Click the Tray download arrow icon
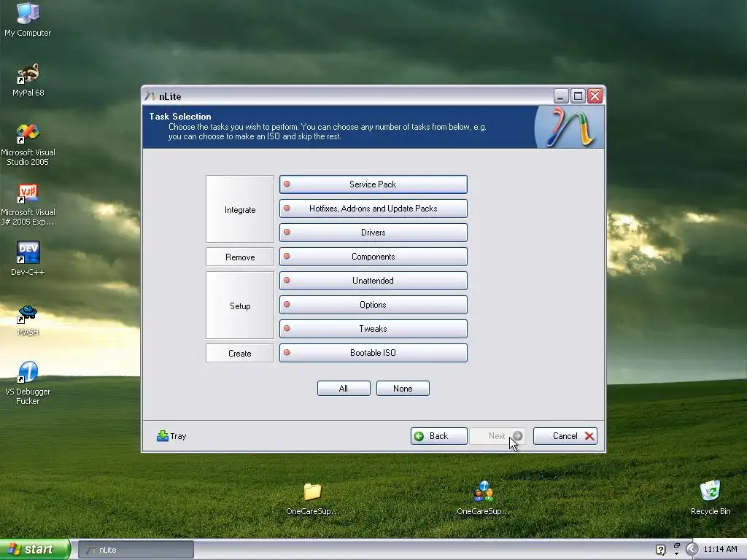Image resolution: width=747 pixels, height=560 pixels. [163, 436]
